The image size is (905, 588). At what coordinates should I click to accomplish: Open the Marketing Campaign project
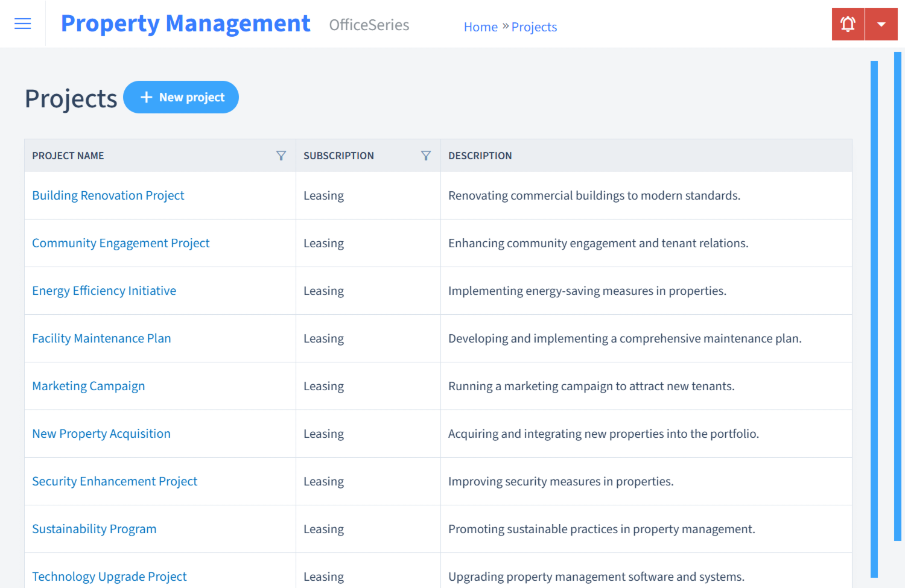click(88, 386)
